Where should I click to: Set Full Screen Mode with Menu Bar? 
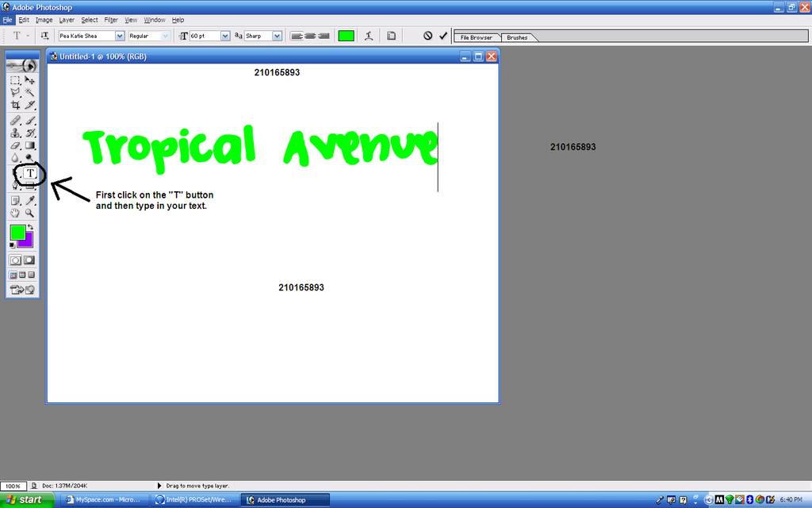tap(22, 275)
